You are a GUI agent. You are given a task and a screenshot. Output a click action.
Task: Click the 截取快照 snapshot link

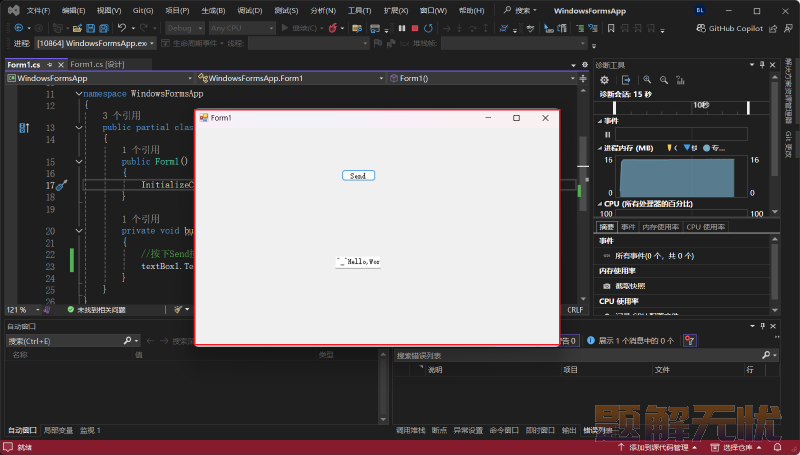631,286
